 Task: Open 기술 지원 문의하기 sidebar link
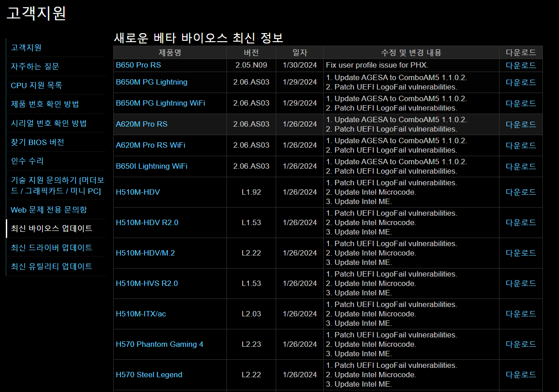pyautogui.click(x=58, y=185)
